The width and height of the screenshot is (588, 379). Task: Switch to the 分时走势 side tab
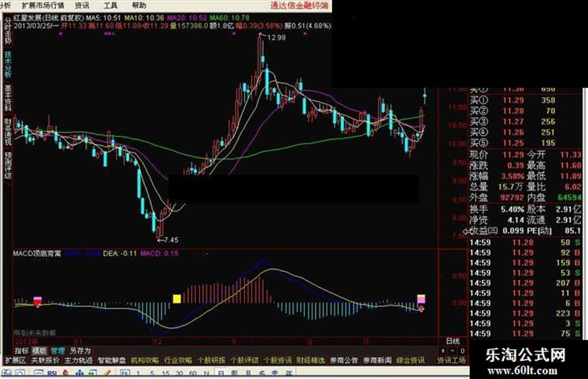pyautogui.click(x=8, y=32)
